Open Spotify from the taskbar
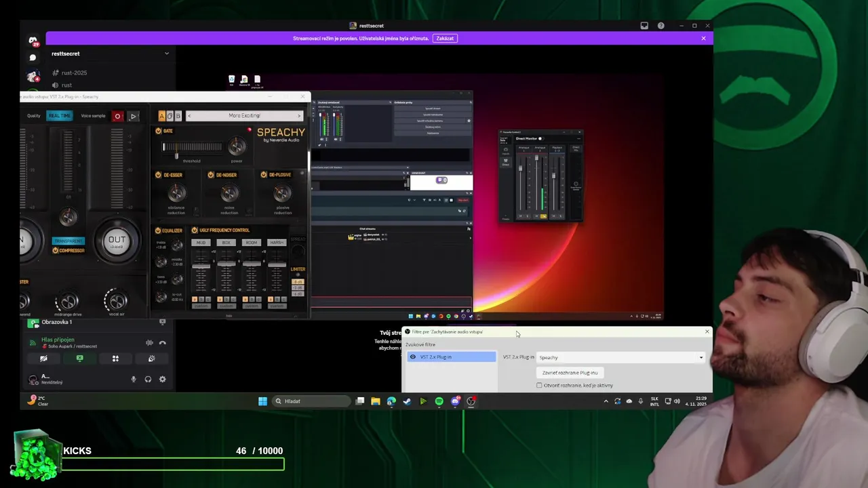The height and width of the screenshot is (488, 868). pyautogui.click(x=439, y=401)
